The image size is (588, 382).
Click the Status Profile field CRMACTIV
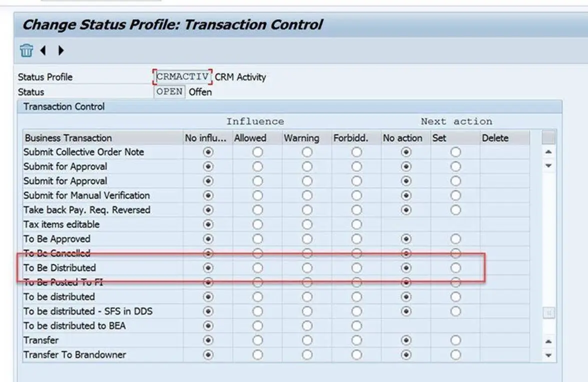[182, 77]
